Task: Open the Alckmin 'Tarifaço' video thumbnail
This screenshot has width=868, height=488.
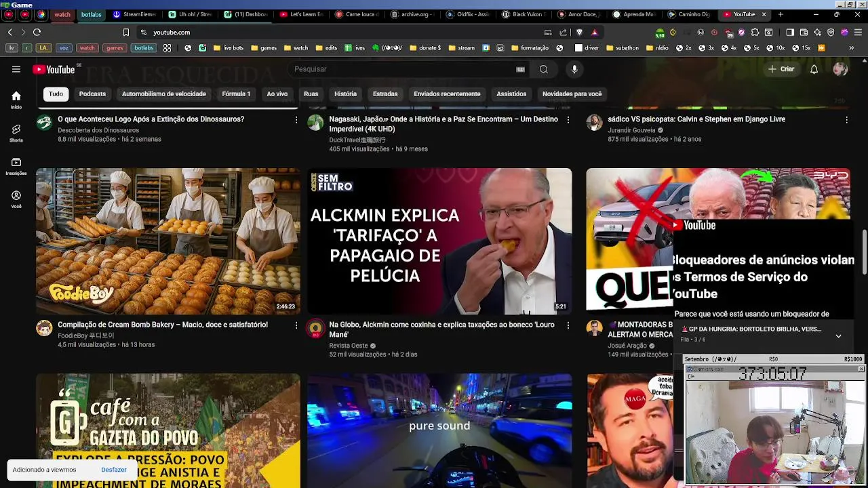Action: click(439, 241)
